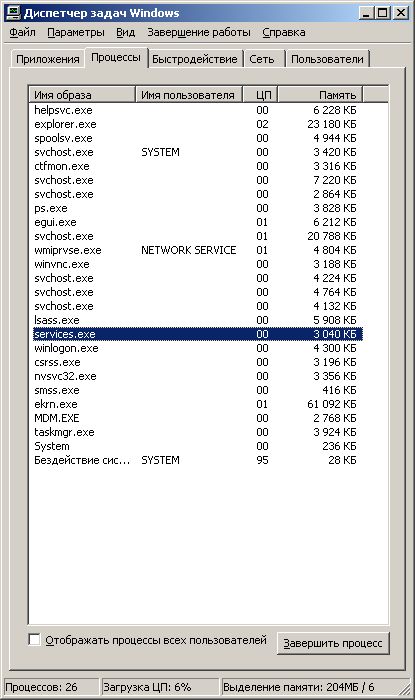Click the Task Manager title bar icon
Viewport: 415px width, 700px height.
[x=12, y=12]
